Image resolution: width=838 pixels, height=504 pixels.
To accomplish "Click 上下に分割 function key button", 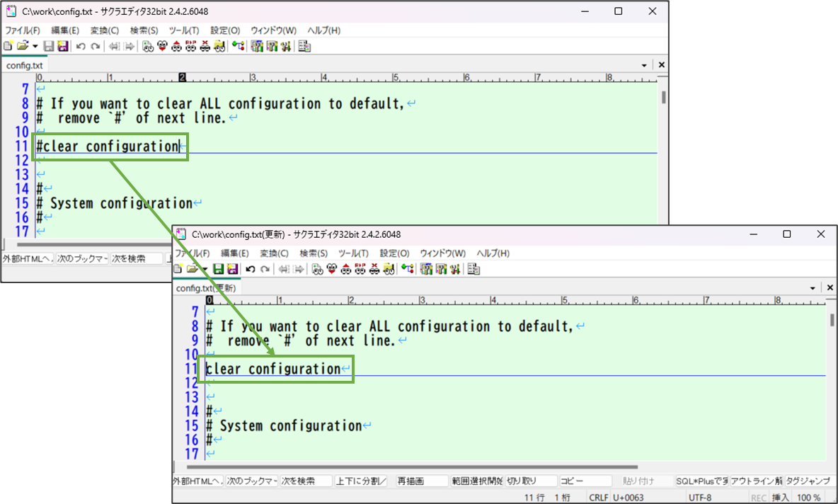I will (361, 481).
